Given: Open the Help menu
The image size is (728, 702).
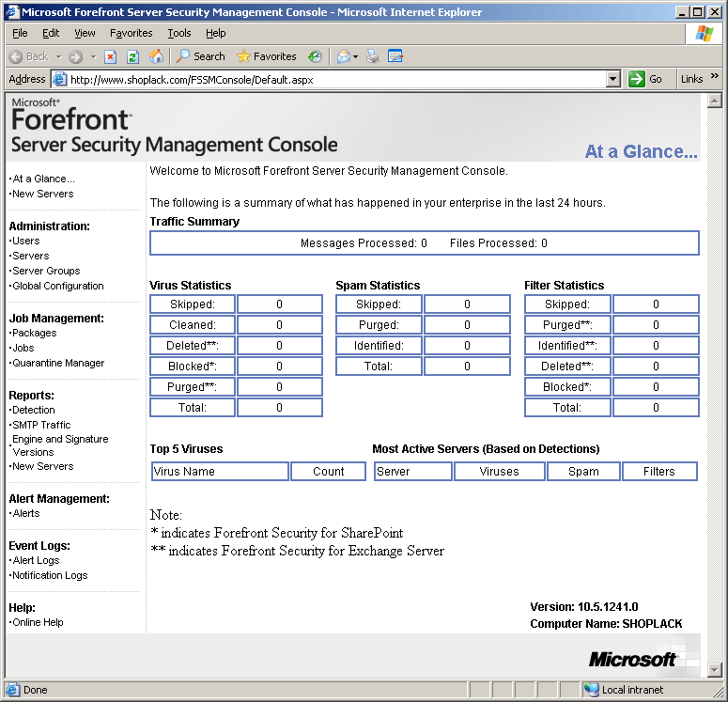Looking at the screenshot, I should tap(215, 33).
